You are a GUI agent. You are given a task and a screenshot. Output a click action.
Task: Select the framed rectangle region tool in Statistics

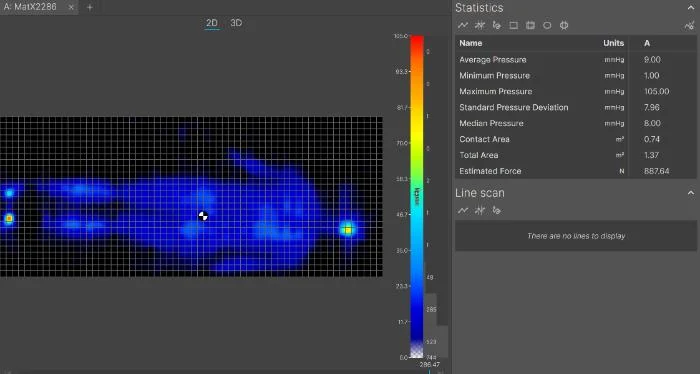pos(530,25)
